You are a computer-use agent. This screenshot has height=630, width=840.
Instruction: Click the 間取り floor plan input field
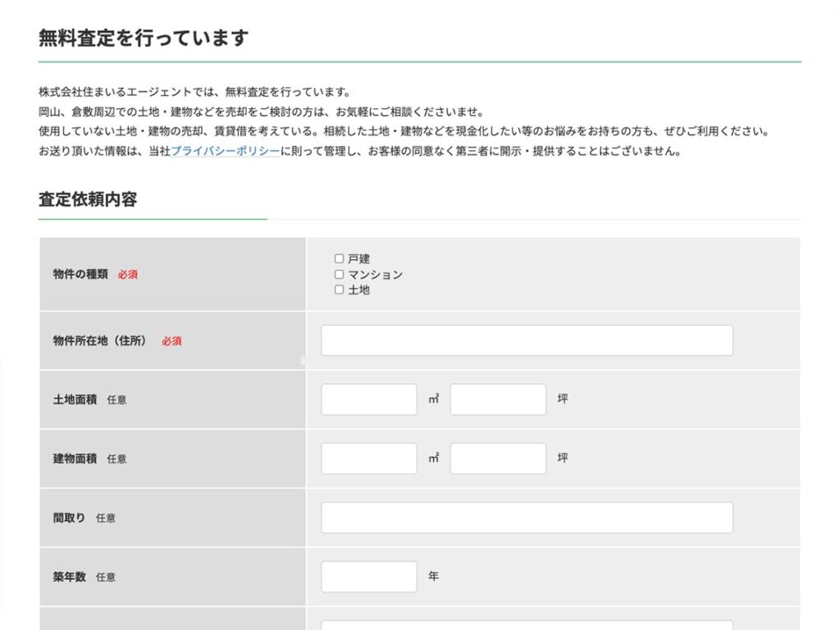(526, 517)
